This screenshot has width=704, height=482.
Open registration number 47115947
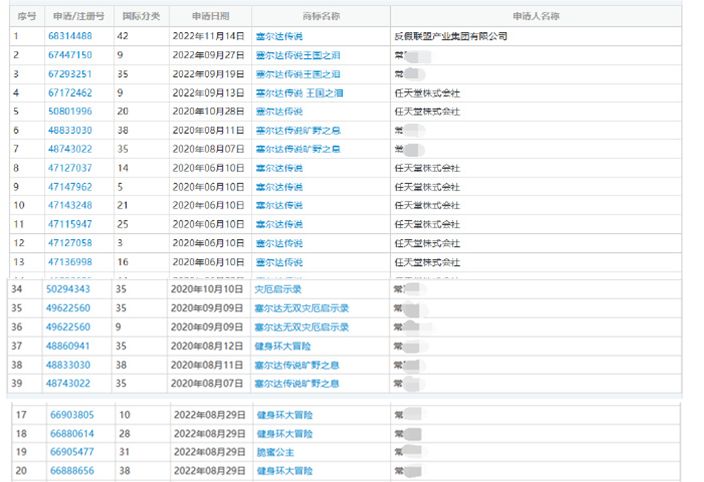pos(70,224)
